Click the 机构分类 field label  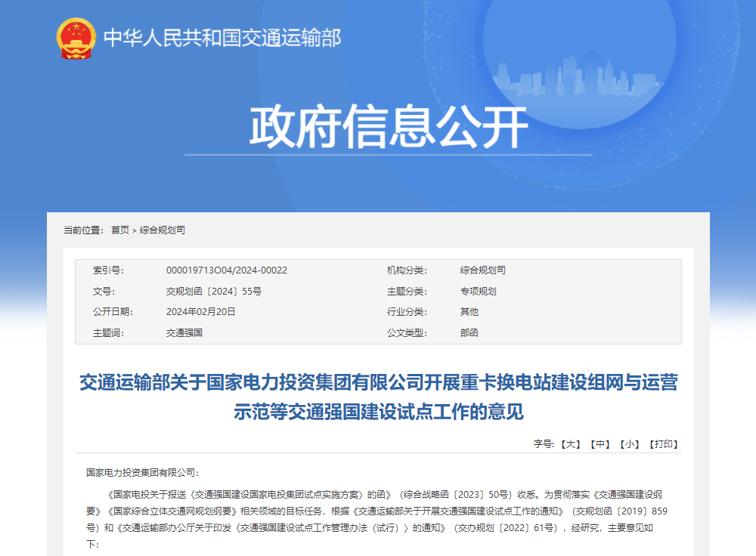pyautogui.click(x=407, y=270)
